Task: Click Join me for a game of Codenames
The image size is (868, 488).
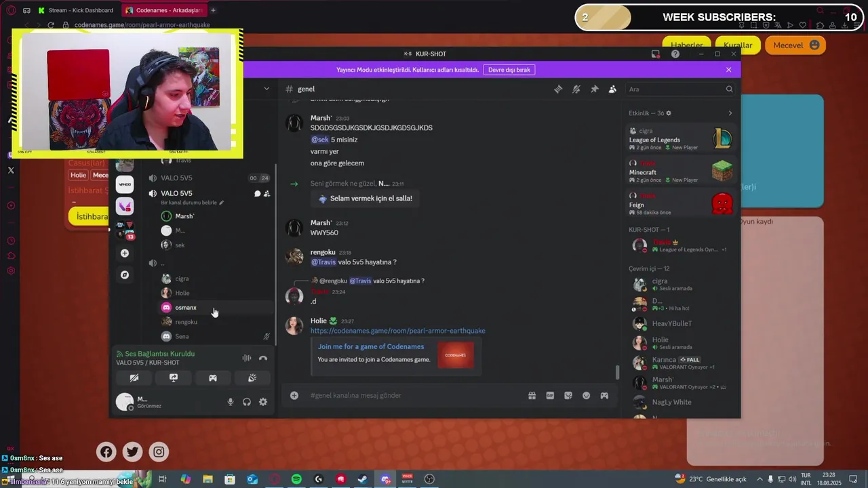Action: (371, 346)
